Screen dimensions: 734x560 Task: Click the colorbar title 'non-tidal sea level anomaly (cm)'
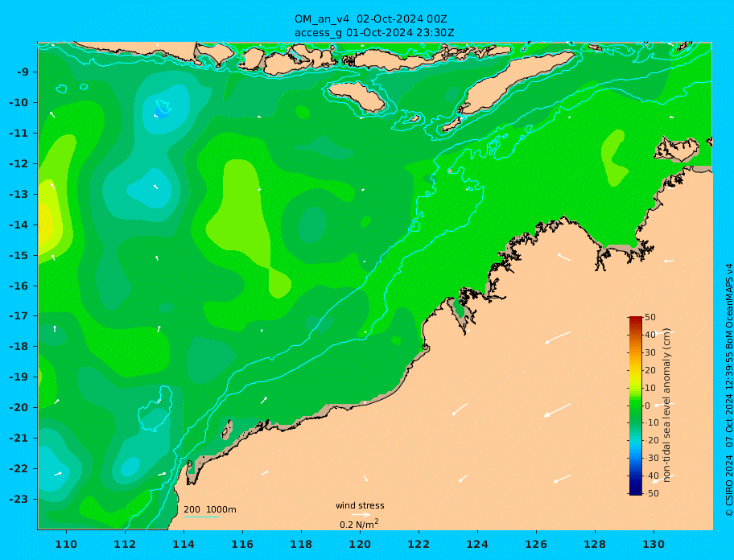(666, 406)
